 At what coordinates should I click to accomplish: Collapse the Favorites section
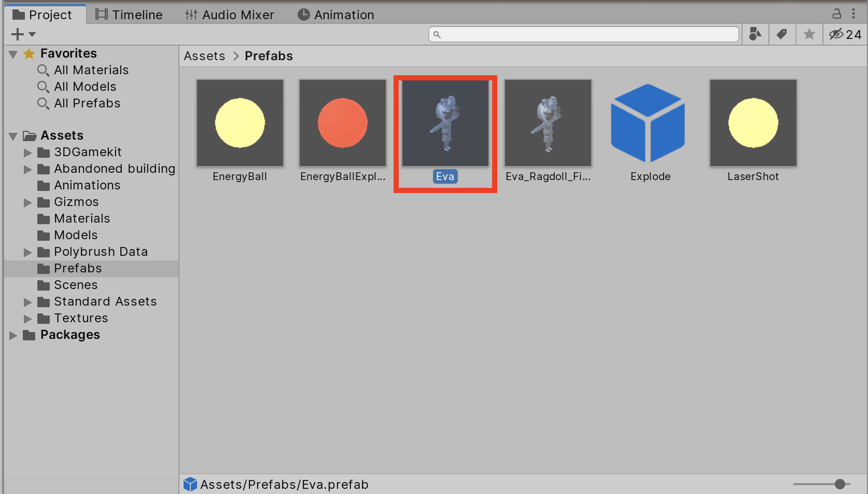pos(13,54)
